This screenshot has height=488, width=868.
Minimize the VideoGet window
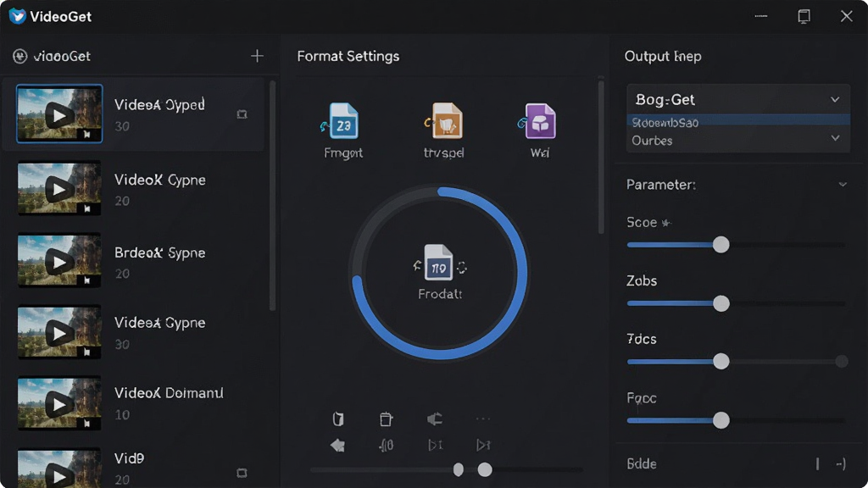pos(761,17)
